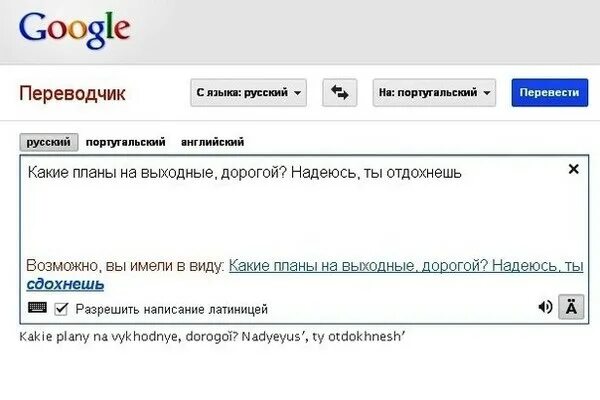Listen to the text via speaker icon
The height and width of the screenshot is (400, 600).
tap(545, 307)
